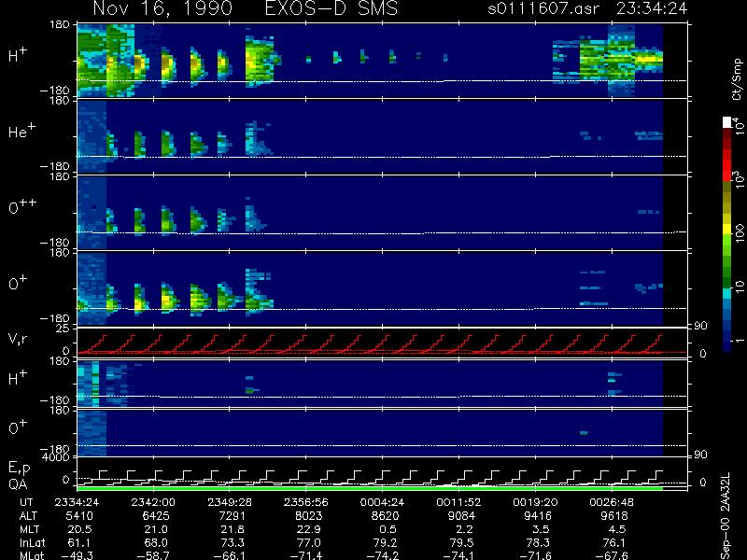Click the altitude value '8023'
The width and height of the screenshot is (747, 560).
309,516
